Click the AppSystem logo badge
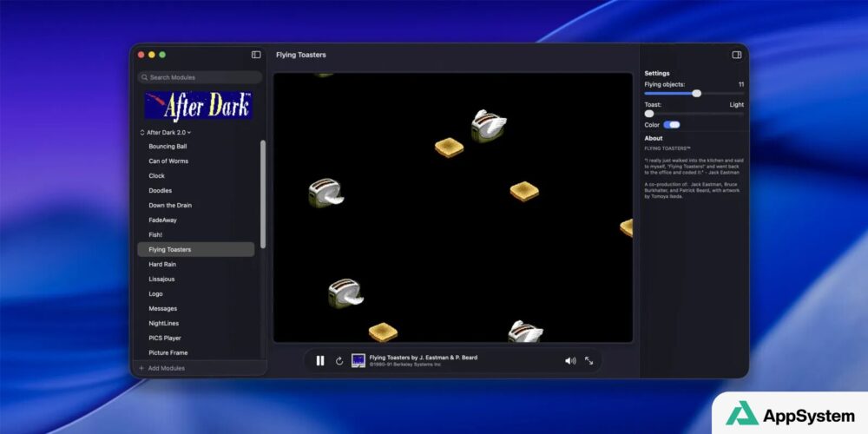 [x=790, y=413]
